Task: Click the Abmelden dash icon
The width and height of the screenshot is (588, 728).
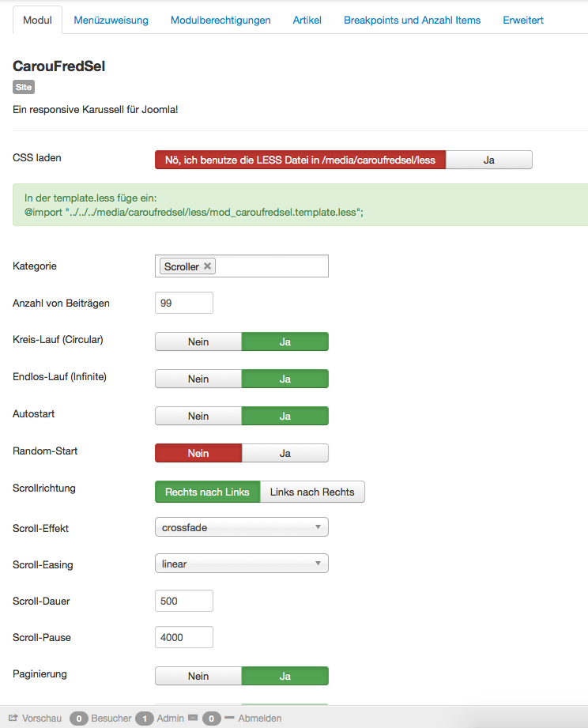Action: pyautogui.click(x=229, y=719)
